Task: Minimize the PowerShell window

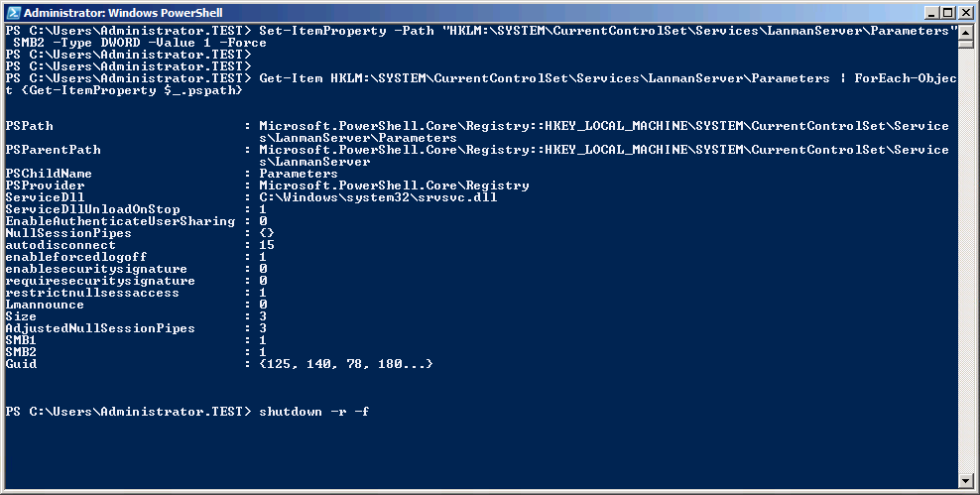Action: click(930, 13)
